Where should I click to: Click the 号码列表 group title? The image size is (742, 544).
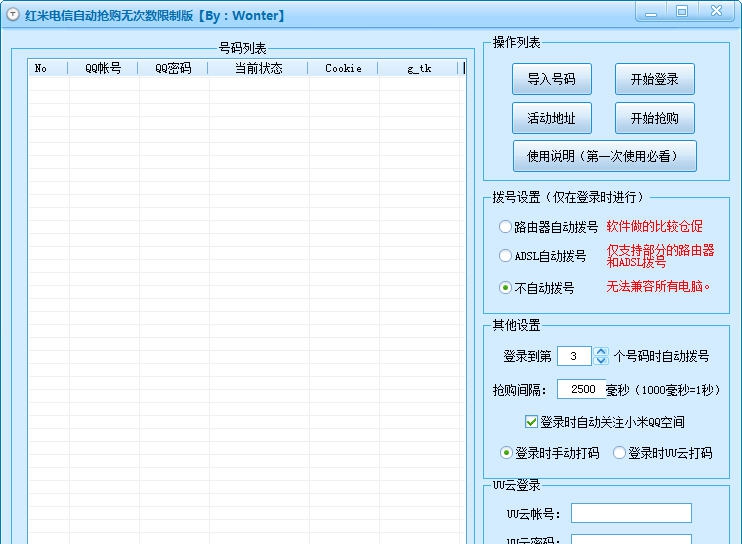coord(242,48)
